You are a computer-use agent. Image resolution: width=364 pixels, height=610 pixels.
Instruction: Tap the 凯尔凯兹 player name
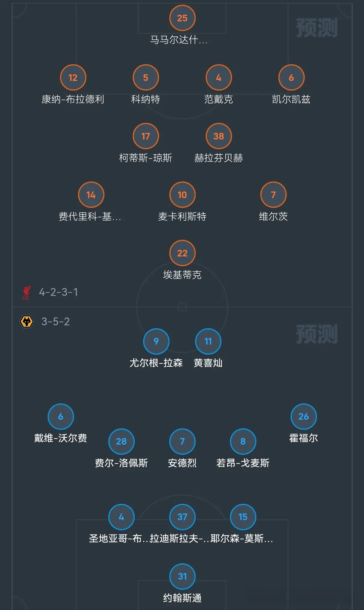291,99
